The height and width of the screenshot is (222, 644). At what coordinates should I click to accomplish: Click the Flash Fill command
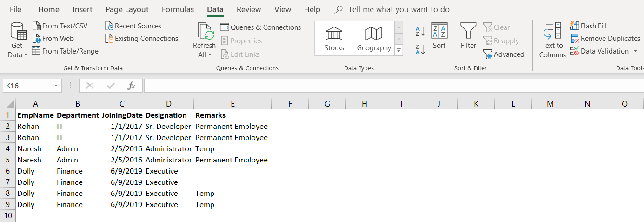pyautogui.click(x=589, y=26)
